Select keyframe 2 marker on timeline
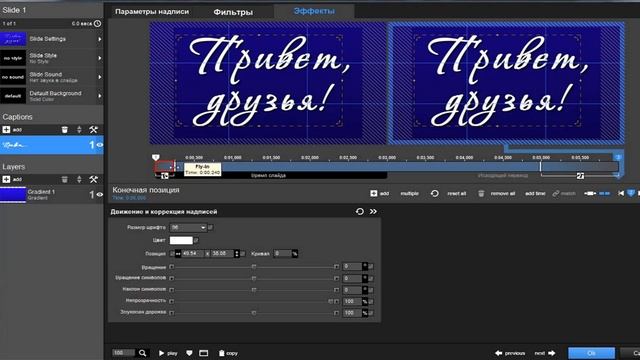Viewport: 640px width, 360px height. tap(618, 157)
